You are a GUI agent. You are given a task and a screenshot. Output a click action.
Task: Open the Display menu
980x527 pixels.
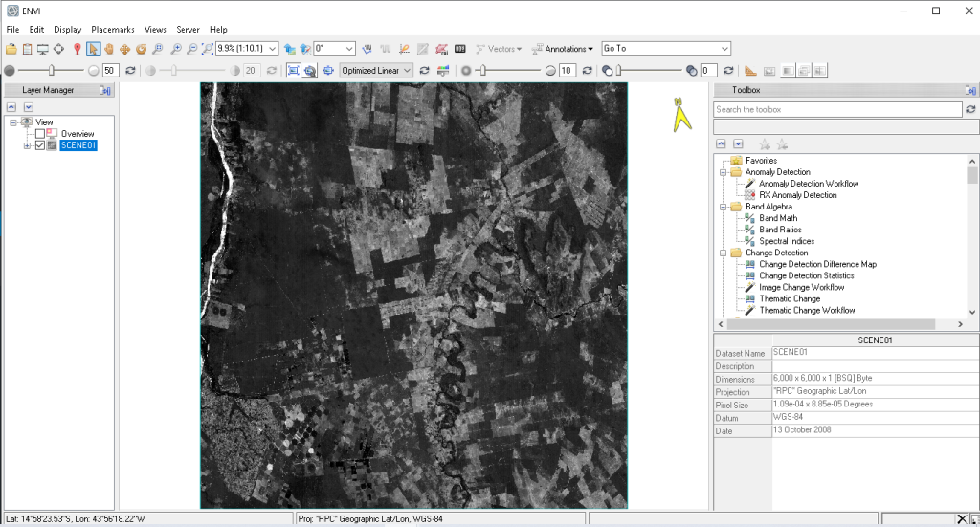[67, 30]
